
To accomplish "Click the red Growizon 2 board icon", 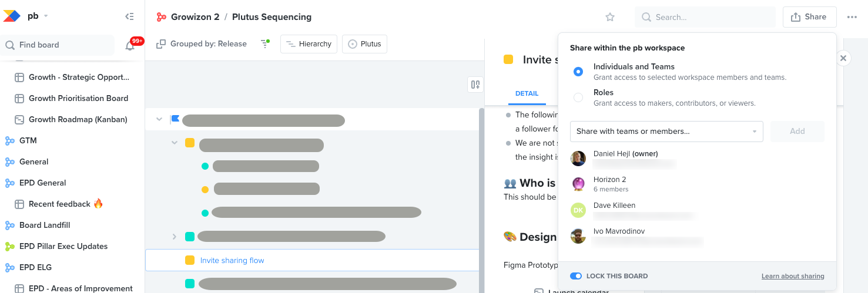I will [x=161, y=17].
